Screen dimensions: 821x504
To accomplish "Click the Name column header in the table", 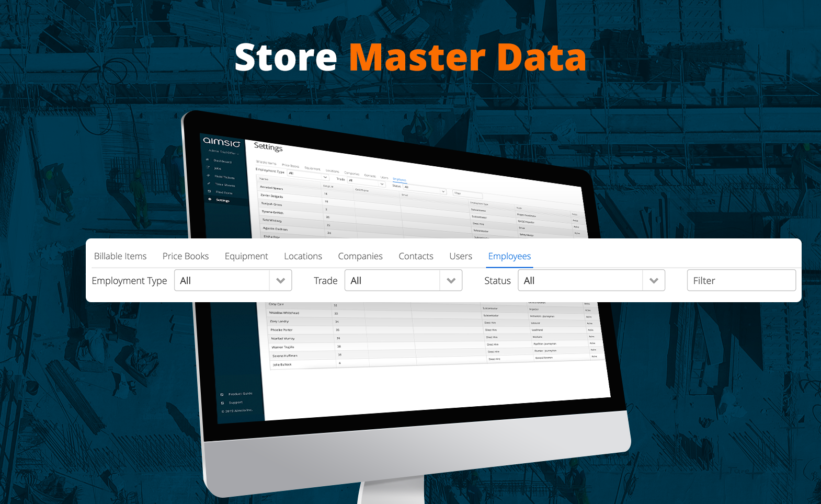I will click(264, 179).
